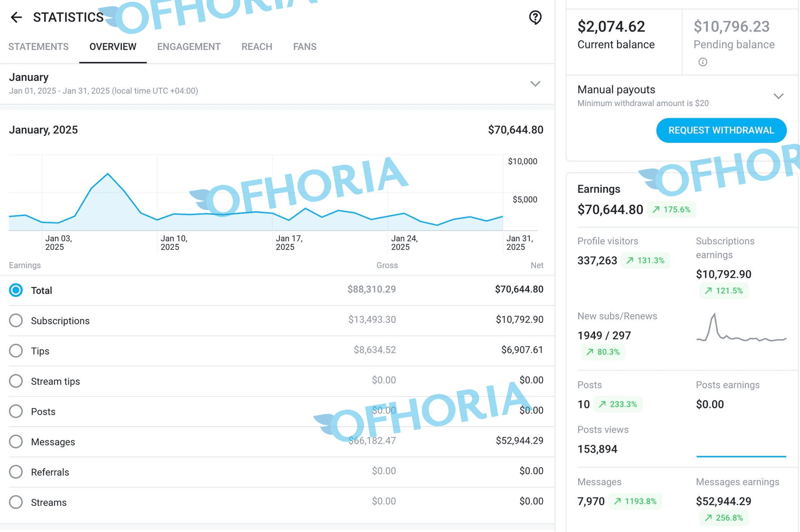Switch to the Overview tab
This screenshot has width=800, height=532.
pos(113,47)
